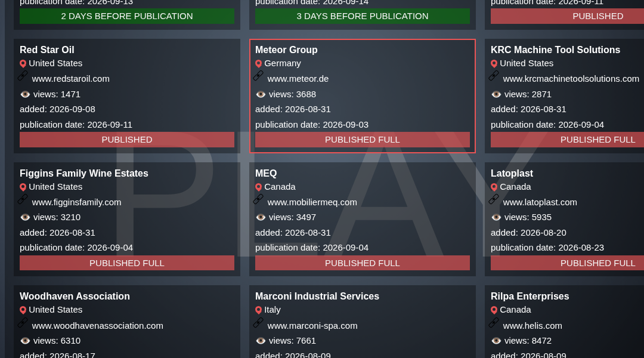
Task: Select the Rilpa Enterprises title
Action: coord(530,297)
